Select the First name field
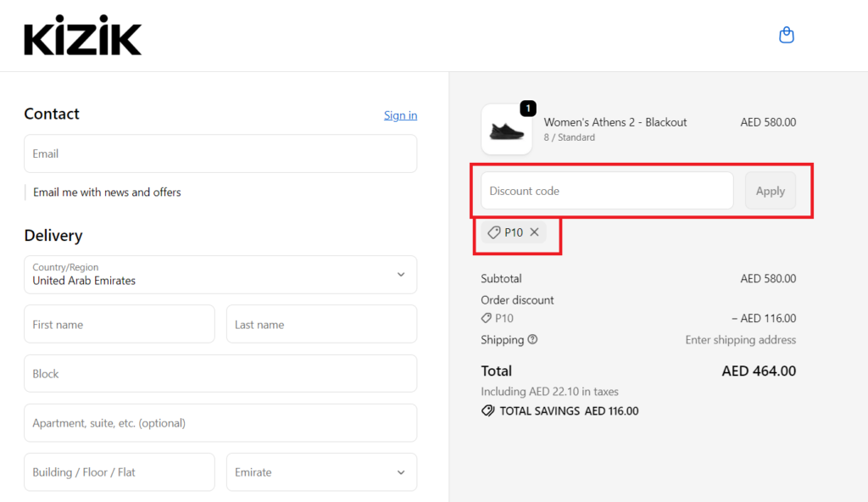The width and height of the screenshot is (868, 502). [x=119, y=324]
